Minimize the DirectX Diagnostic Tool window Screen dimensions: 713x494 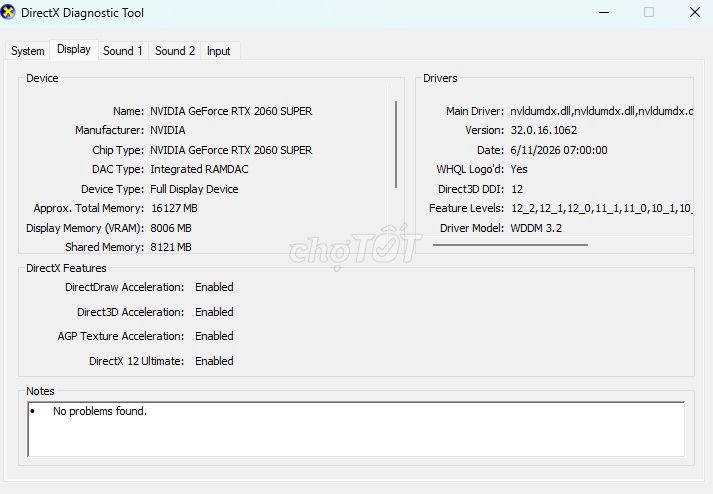coord(604,12)
